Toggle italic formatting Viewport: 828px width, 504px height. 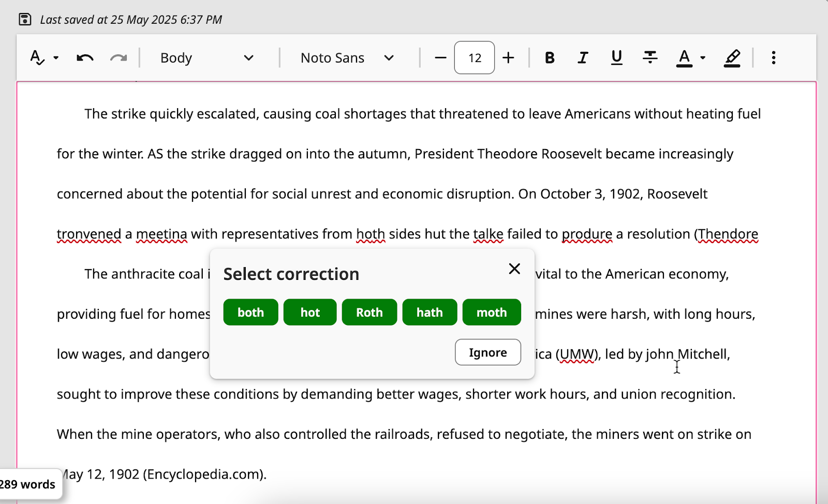coord(583,57)
